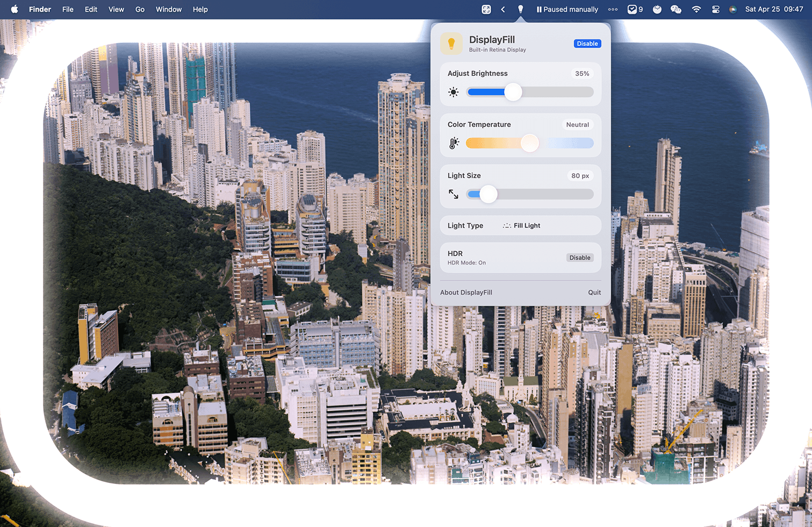Click the thermometer icon under Color Temperature
Viewport: 812px width, 527px height.
(453, 143)
